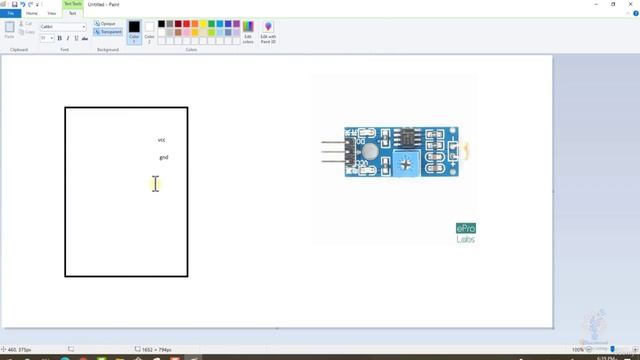640x360 pixels.
Task: Click the Paste clipboard button
Action: [9, 30]
